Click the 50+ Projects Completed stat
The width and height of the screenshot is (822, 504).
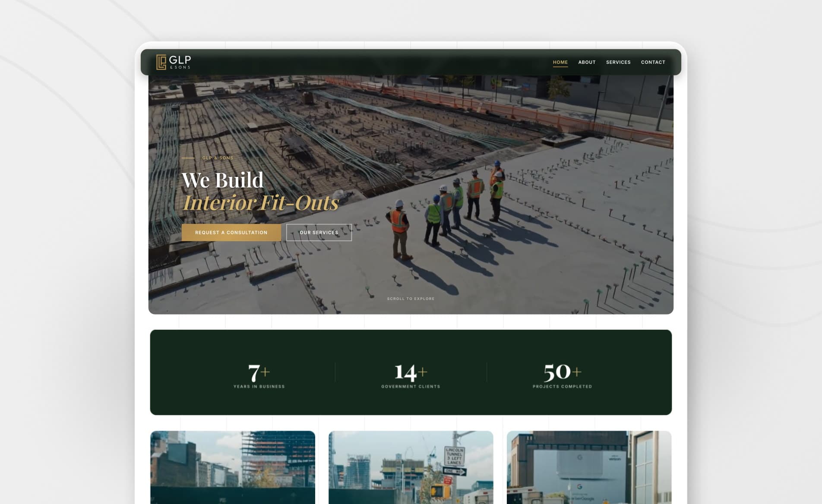coord(562,375)
